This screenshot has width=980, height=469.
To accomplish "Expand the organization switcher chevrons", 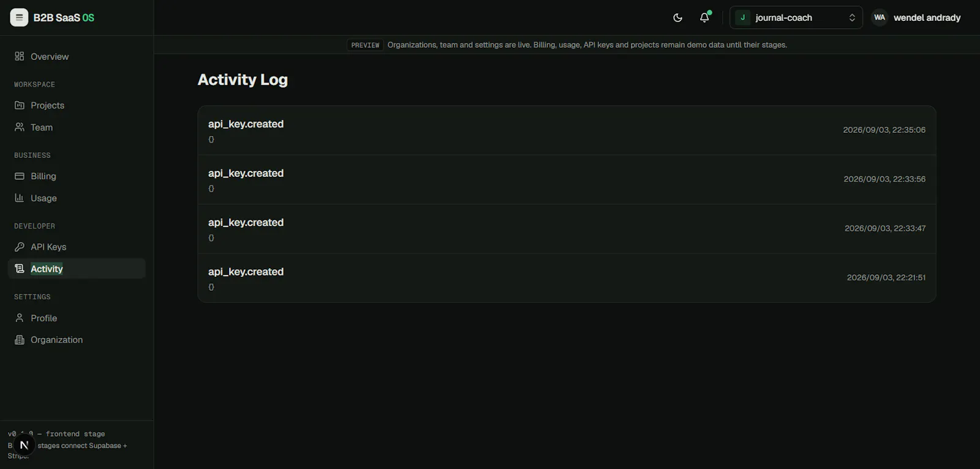I will pos(852,18).
